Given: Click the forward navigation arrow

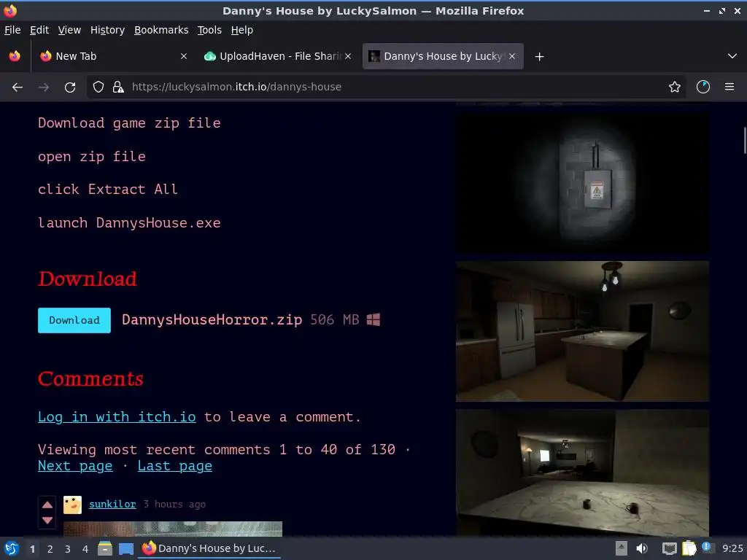Looking at the screenshot, I should [44, 87].
